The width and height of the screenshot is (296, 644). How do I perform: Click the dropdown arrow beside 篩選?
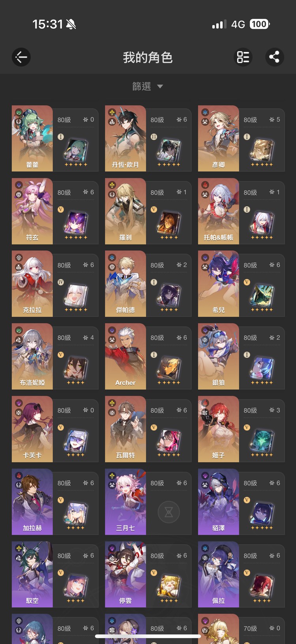[160, 86]
